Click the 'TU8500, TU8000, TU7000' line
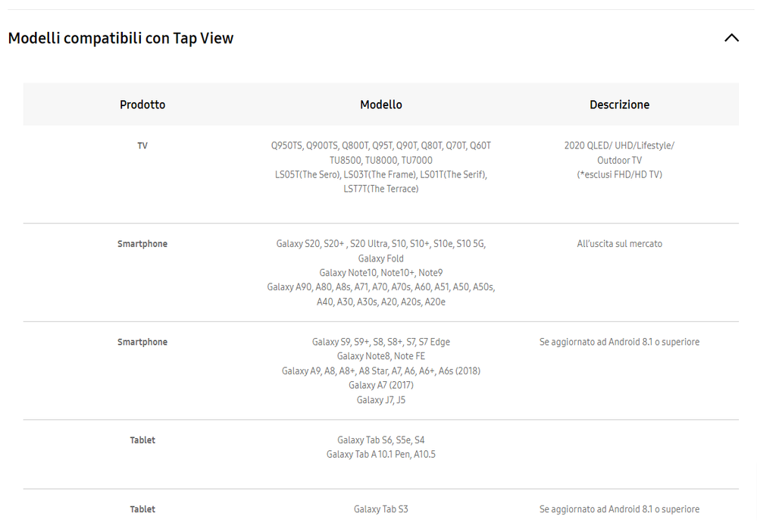 [x=381, y=160]
